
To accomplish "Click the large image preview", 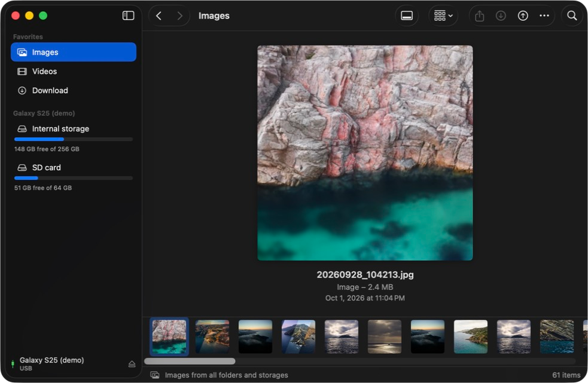I will point(365,153).
